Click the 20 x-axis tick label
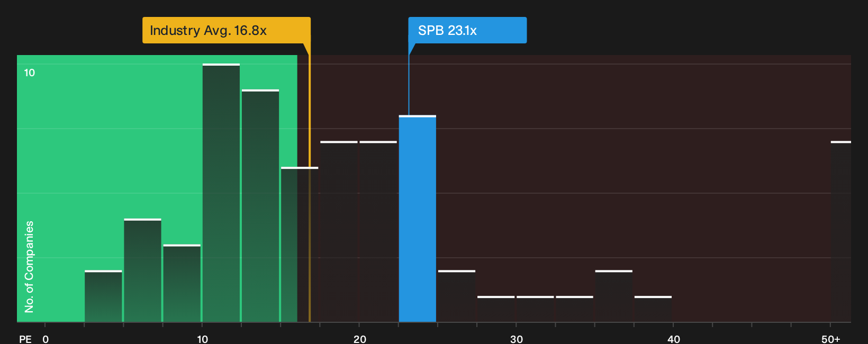The image size is (868, 344). [360, 339]
